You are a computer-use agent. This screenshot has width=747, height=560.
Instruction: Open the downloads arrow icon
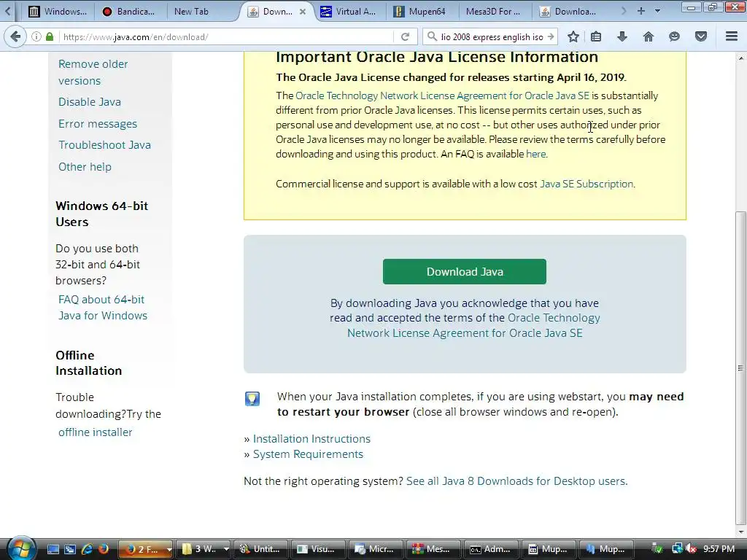point(622,36)
